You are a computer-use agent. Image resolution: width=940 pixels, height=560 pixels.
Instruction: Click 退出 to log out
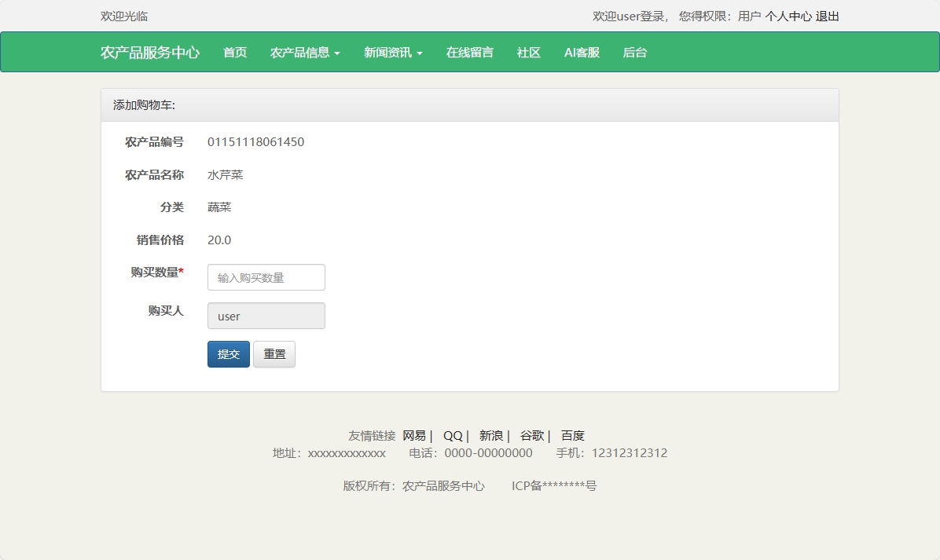tap(830, 16)
